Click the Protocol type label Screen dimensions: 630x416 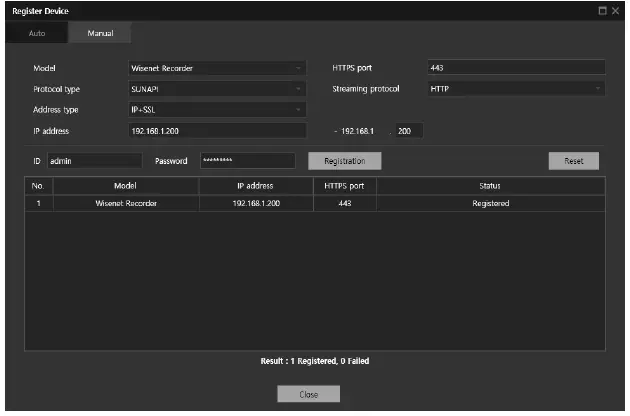(56, 89)
